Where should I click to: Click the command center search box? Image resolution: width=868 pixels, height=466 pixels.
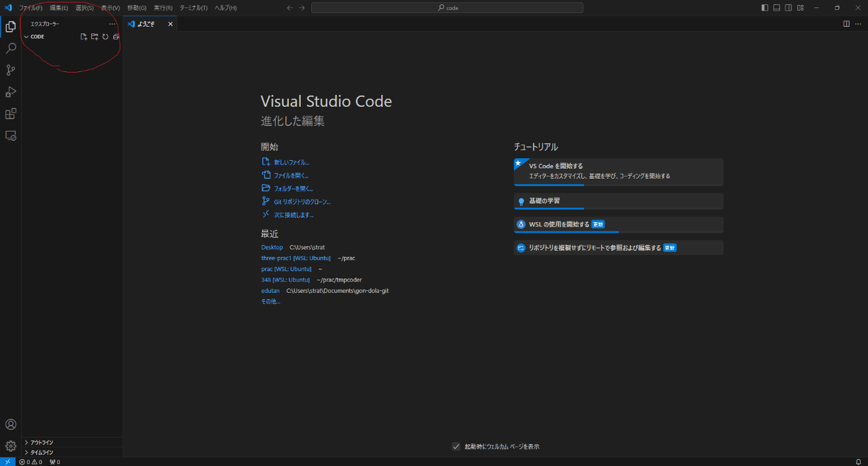447,7
